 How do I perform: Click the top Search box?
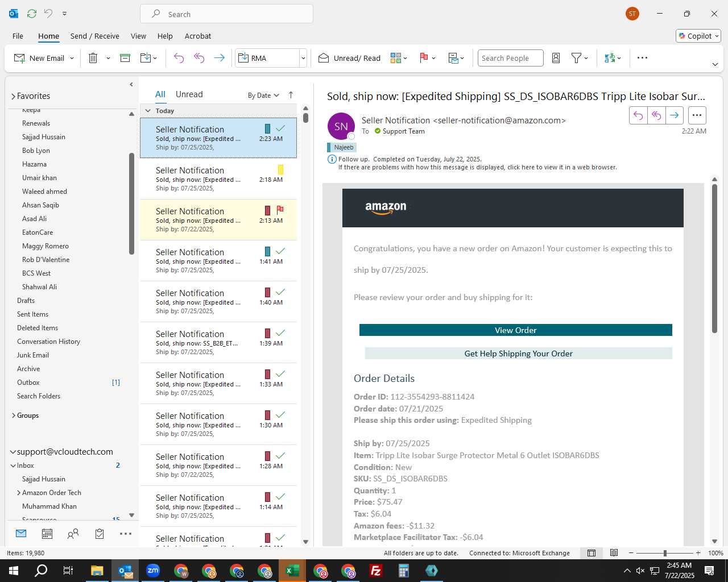226,14
